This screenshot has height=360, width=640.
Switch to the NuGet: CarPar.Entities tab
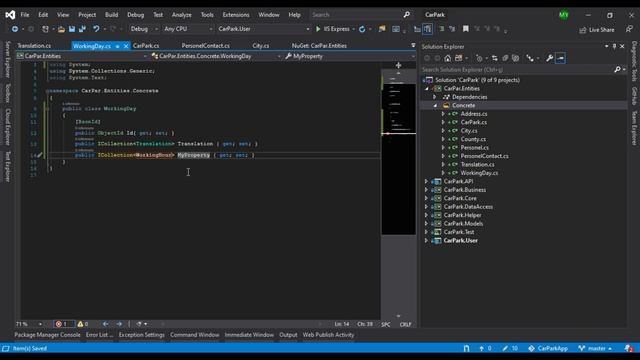(319, 46)
